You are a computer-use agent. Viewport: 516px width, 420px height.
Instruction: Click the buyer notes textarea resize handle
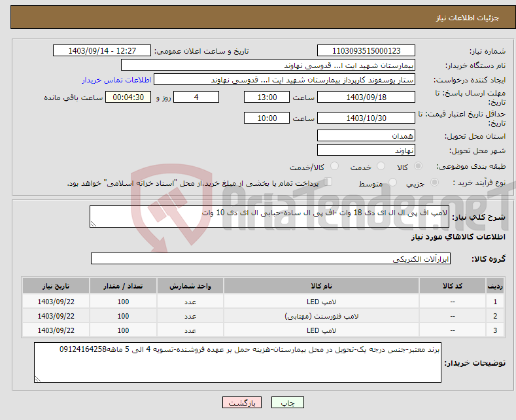[x=37, y=379]
